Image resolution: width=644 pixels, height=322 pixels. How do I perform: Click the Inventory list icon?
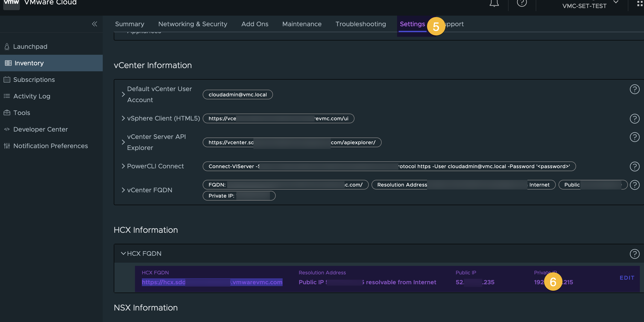pos(8,63)
